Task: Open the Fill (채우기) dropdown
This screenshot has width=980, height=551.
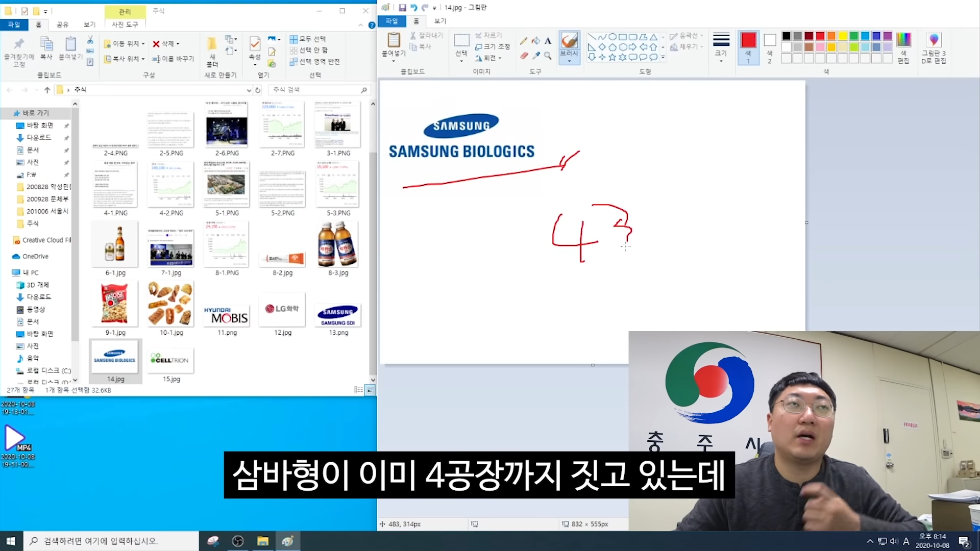Action: click(687, 47)
